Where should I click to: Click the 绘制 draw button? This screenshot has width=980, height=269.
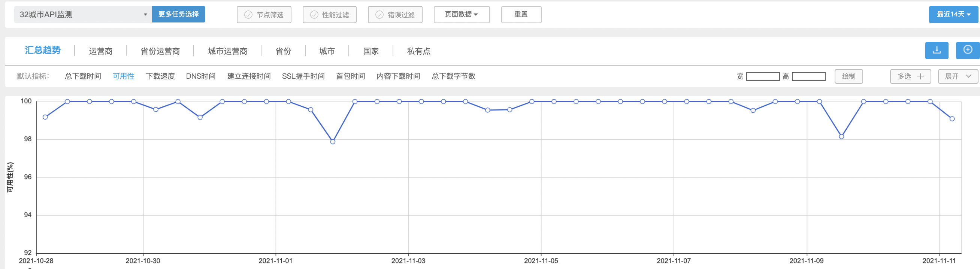(849, 76)
